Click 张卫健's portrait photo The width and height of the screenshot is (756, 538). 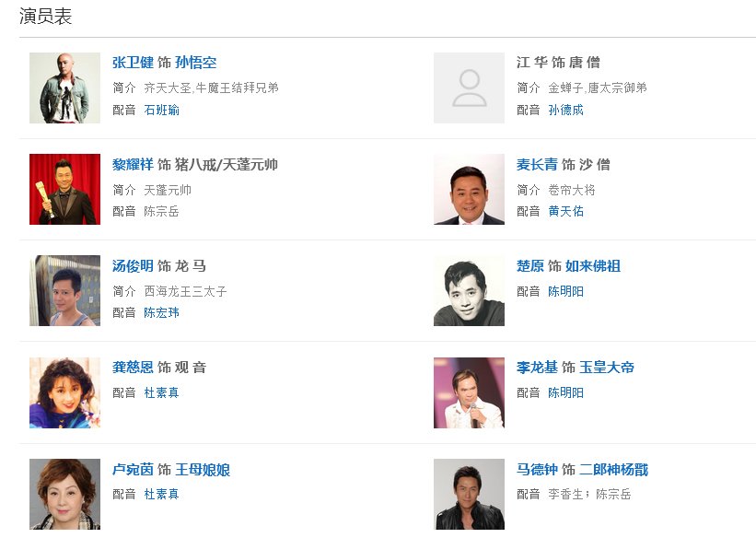(x=64, y=88)
